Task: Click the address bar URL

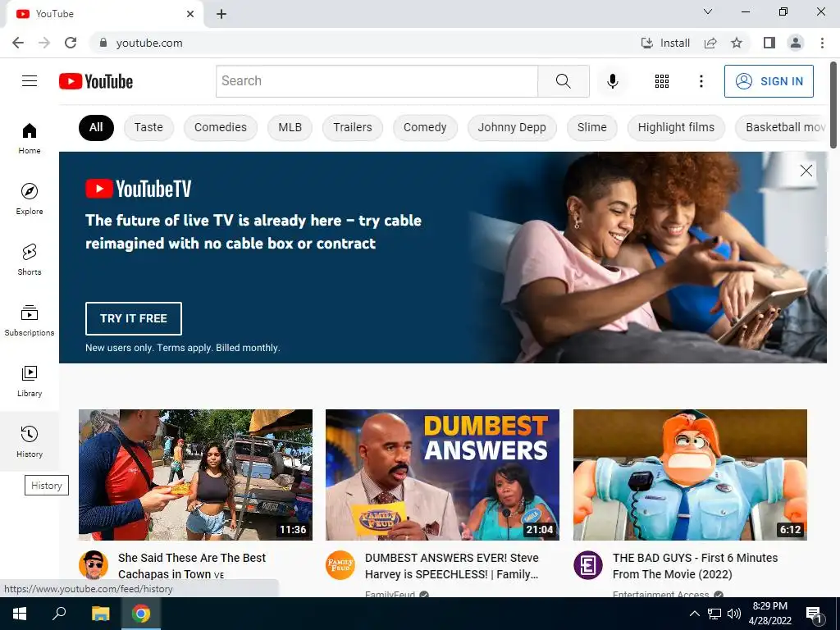Action: 149,43
